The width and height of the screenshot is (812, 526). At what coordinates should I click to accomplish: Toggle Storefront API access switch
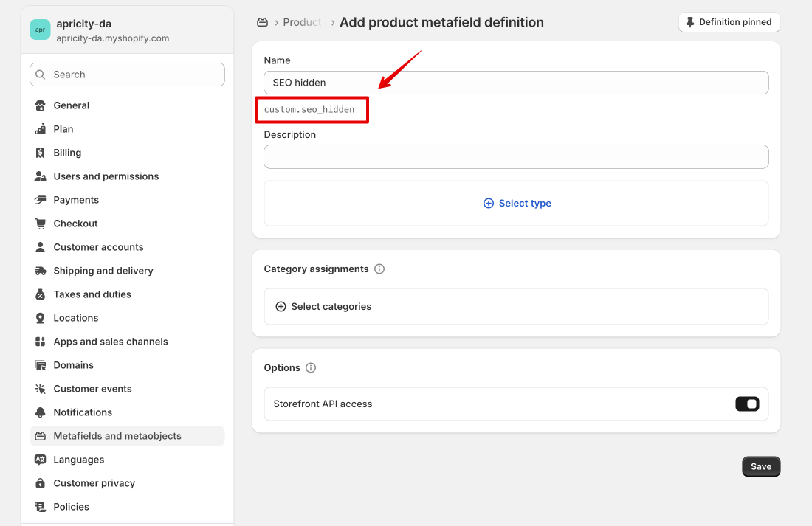[747, 404]
